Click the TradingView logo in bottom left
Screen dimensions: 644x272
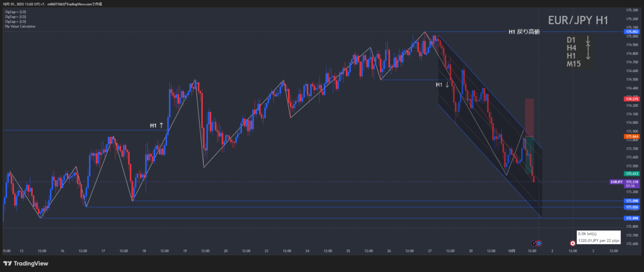point(26,263)
